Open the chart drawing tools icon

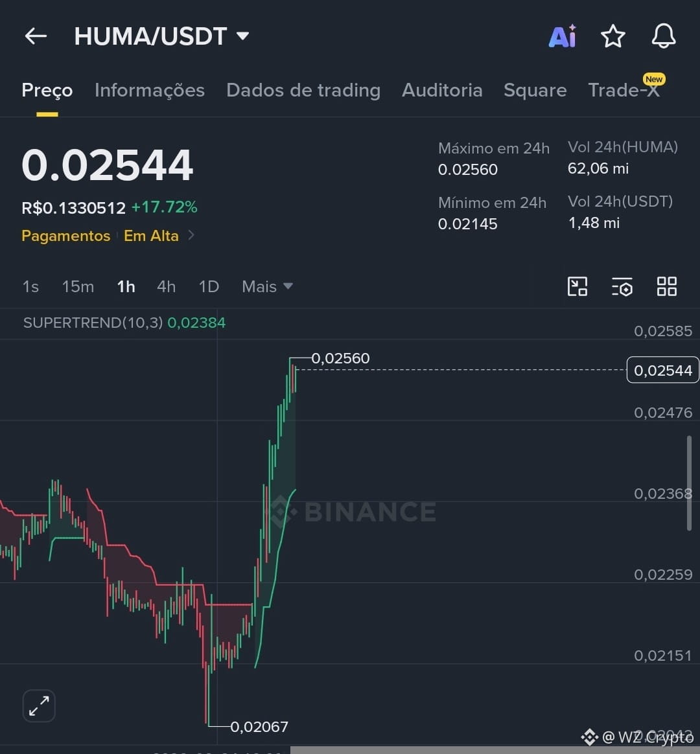coord(577,286)
